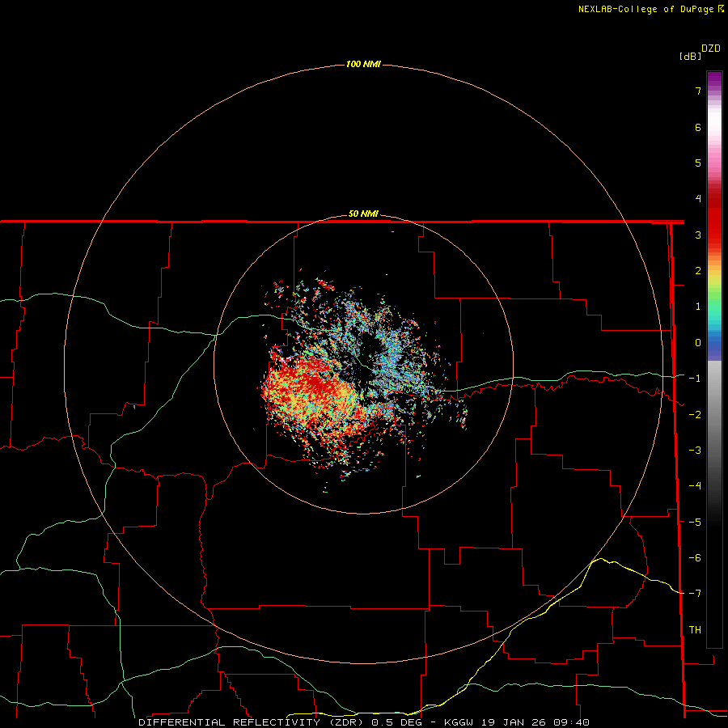This screenshot has width=728, height=728.
Task: Pick the gray -2 dB color bar segment
Action: click(714, 415)
